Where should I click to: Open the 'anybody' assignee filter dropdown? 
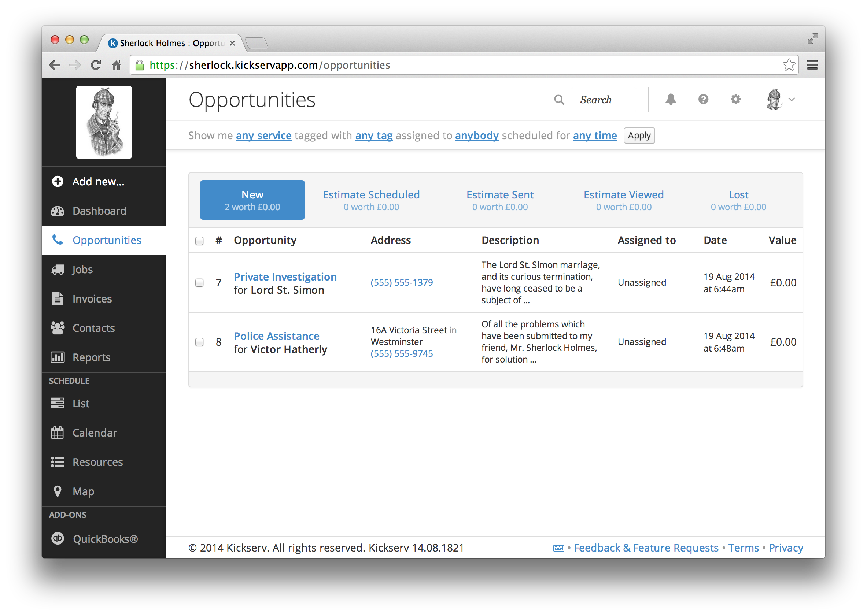pyautogui.click(x=477, y=136)
